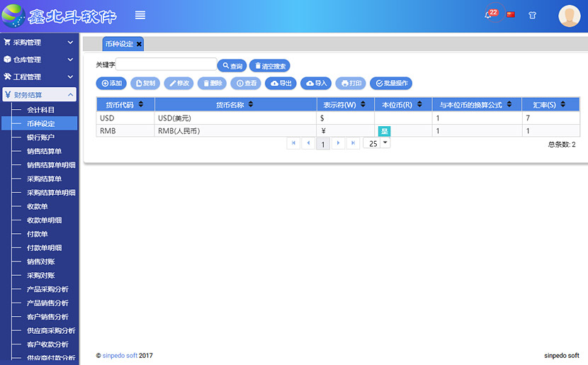Open 付款单明细 in sidebar

tap(44, 247)
